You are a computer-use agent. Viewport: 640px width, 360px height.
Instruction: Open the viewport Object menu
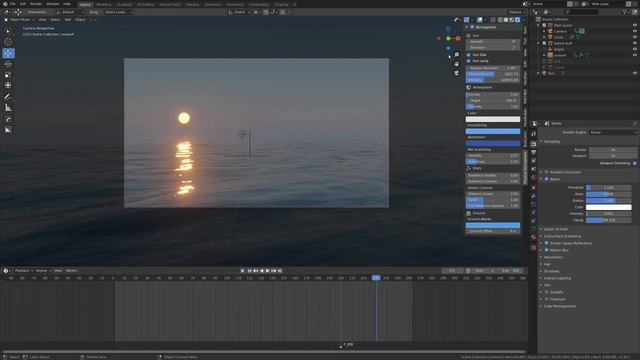tap(80, 20)
